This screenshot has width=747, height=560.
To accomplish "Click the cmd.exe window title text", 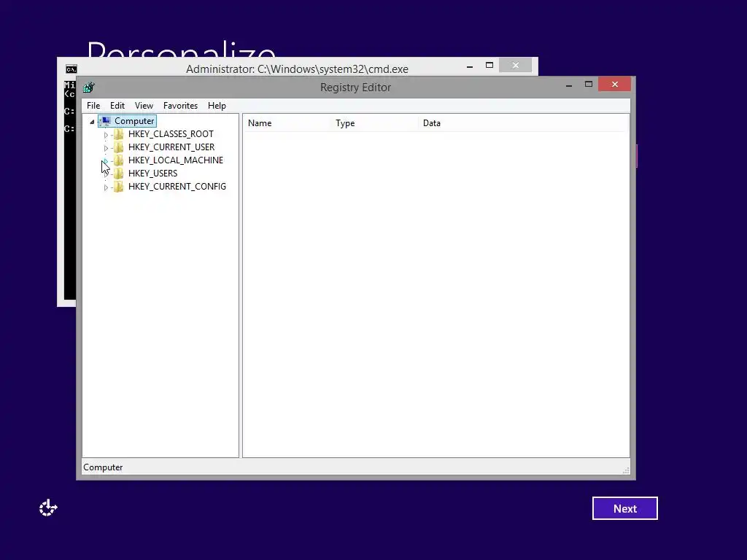I will [297, 69].
